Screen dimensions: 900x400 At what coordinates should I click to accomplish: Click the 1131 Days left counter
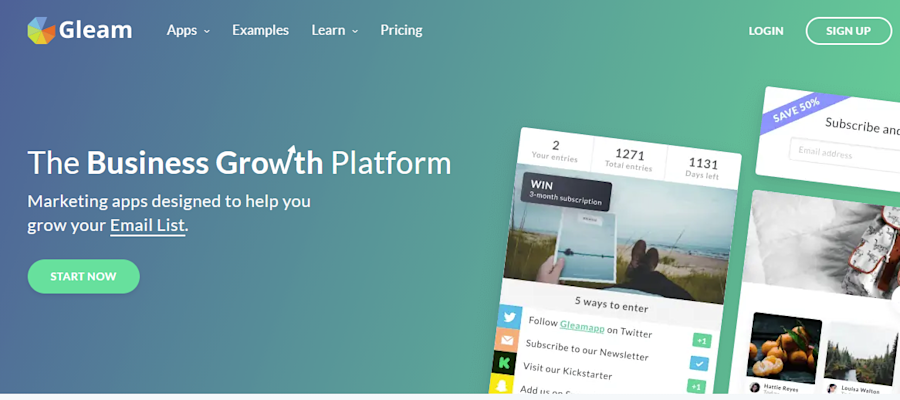click(x=703, y=168)
